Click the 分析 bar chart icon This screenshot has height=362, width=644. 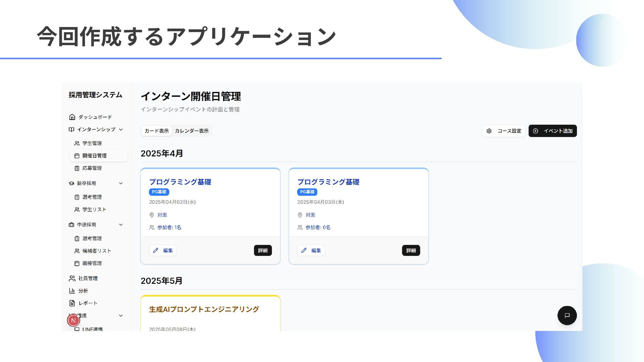[72, 291]
